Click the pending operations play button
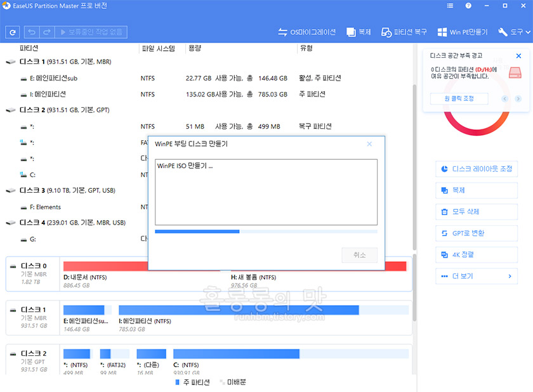The height and width of the screenshot is (392, 533). [x=91, y=32]
